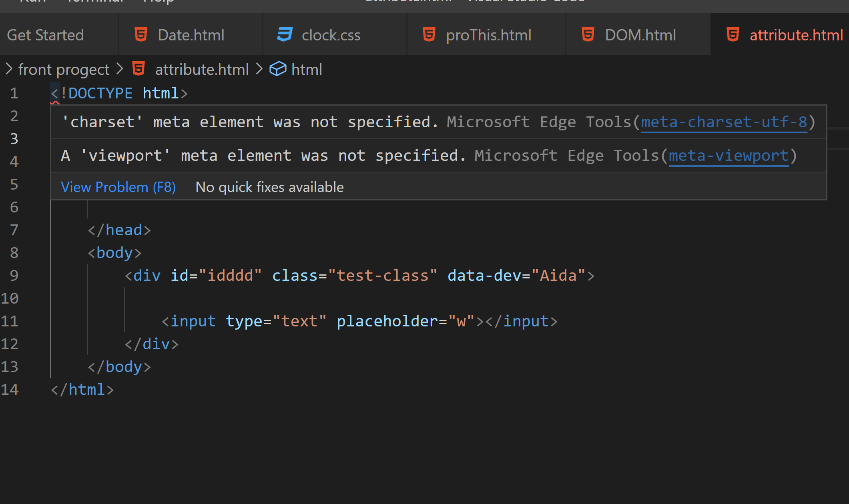Viewport: 849px width, 504px height.
Task: Click the "idddd" id value
Action: click(230, 276)
